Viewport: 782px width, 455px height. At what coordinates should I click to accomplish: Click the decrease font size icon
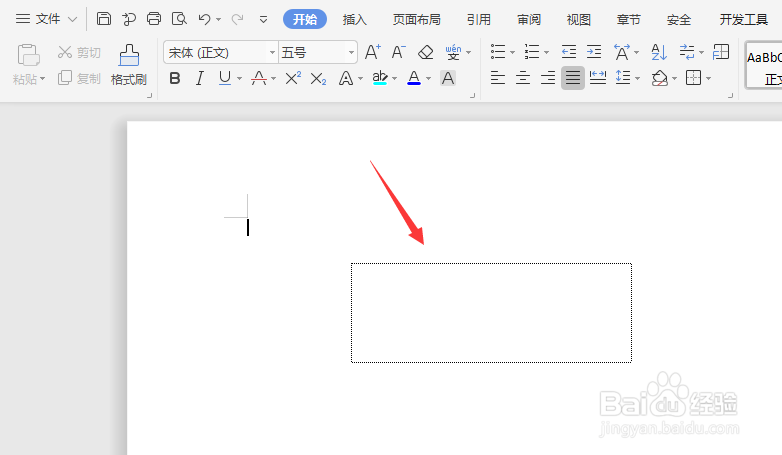click(398, 52)
